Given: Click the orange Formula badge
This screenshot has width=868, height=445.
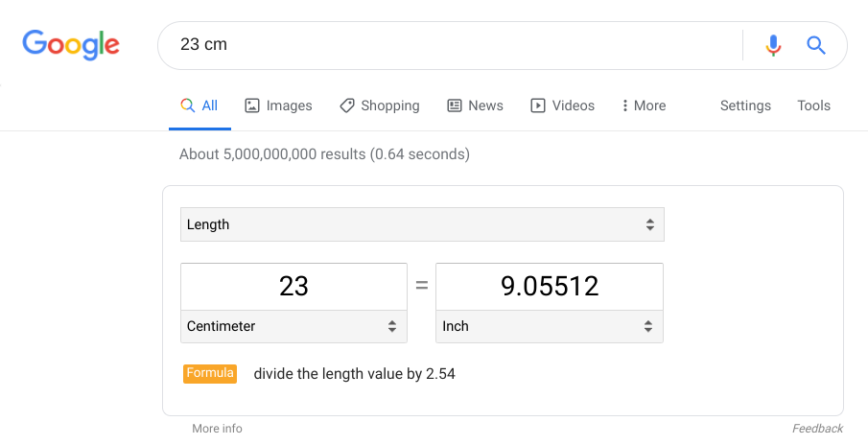Looking at the screenshot, I should point(210,373).
